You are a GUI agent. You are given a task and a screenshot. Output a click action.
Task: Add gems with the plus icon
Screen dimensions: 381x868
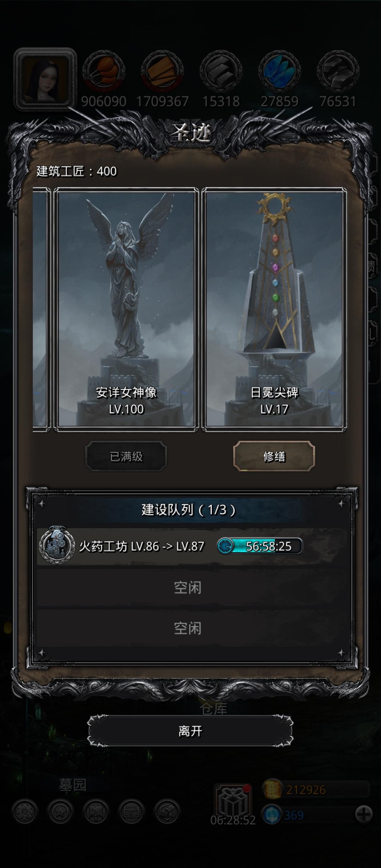tap(364, 815)
